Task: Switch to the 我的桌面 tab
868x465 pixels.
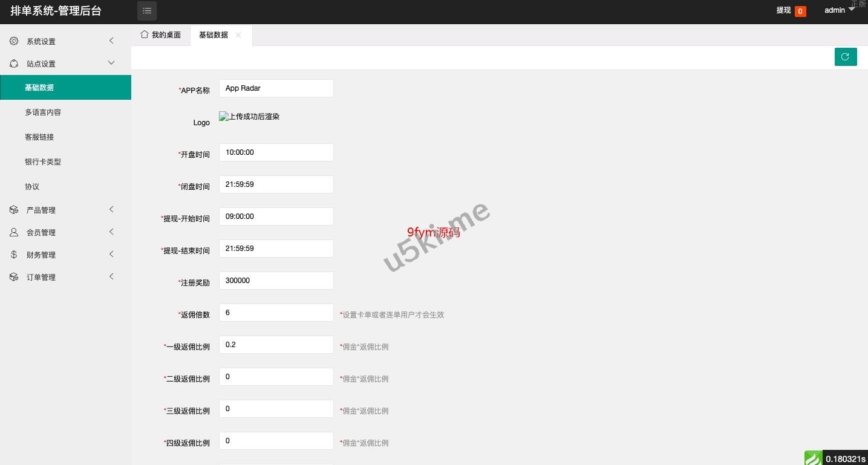Action: coord(161,35)
